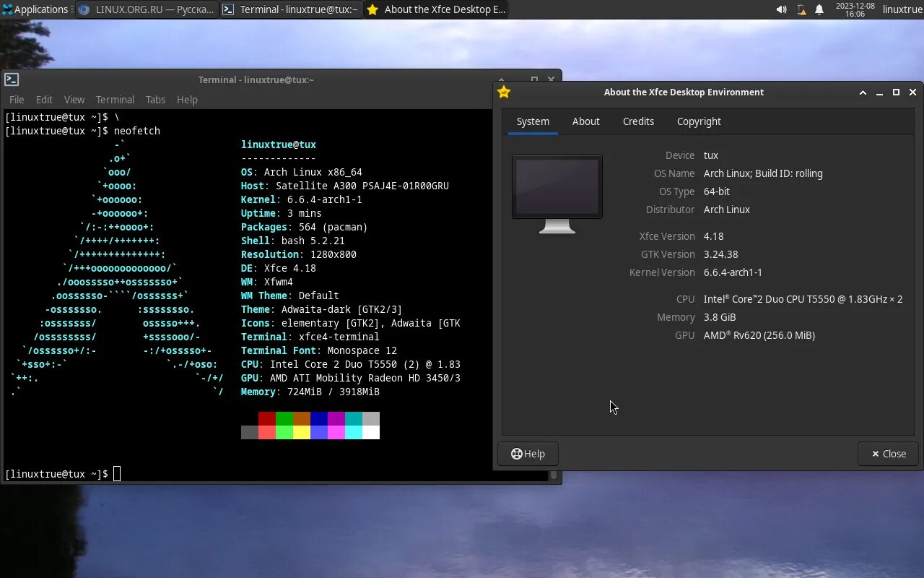Screen dimensions: 924x578
Task: Click the terminal prompt cursor at bottom
Action: pos(117,474)
